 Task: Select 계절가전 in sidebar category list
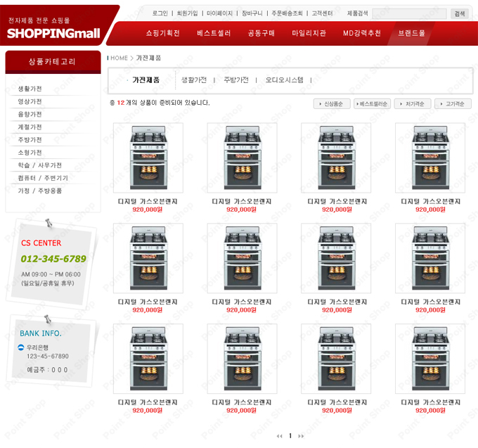click(x=30, y=127)
